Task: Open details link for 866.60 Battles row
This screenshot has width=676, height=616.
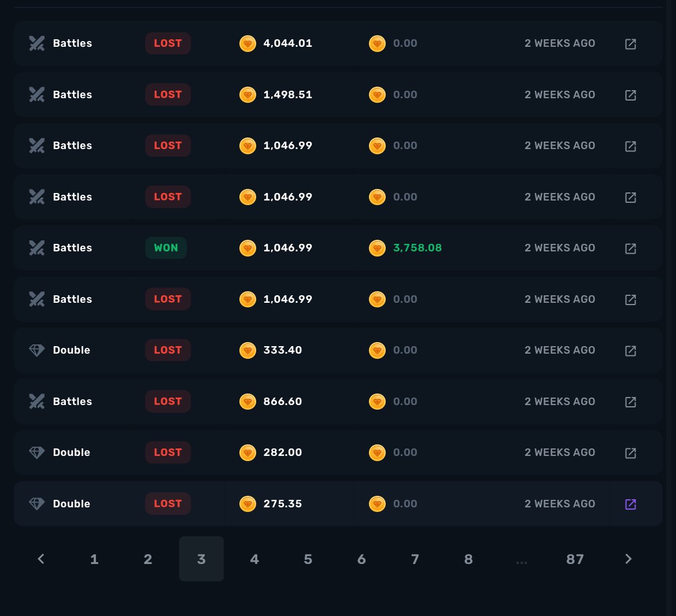Action: coord(630,402)
